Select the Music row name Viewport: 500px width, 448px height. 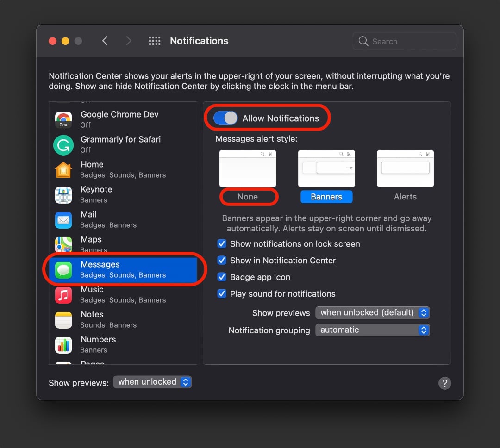pyautogui.click(x=92, y=289)
